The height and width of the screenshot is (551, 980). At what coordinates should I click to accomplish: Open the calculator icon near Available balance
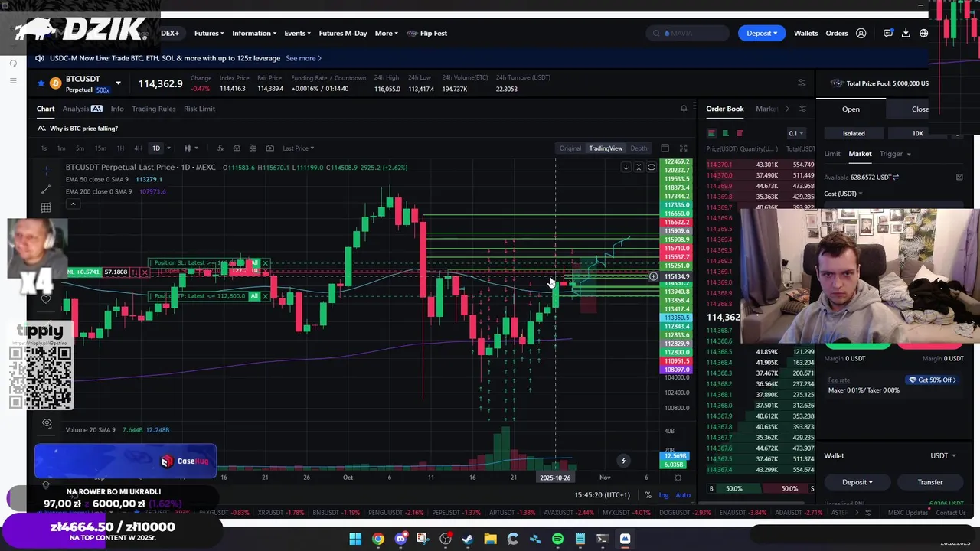tap(959, 178)
